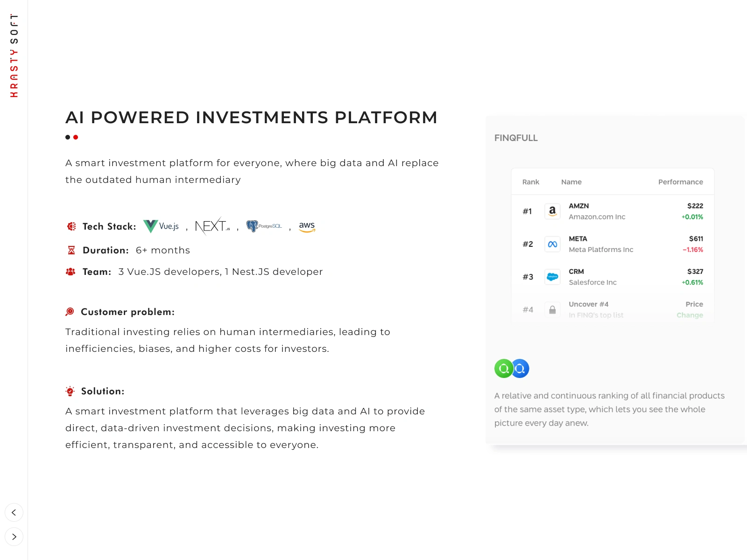Click the Hrasty Soft vertical logo
Viewport: 747px width, 560px height.
(14, 56)
